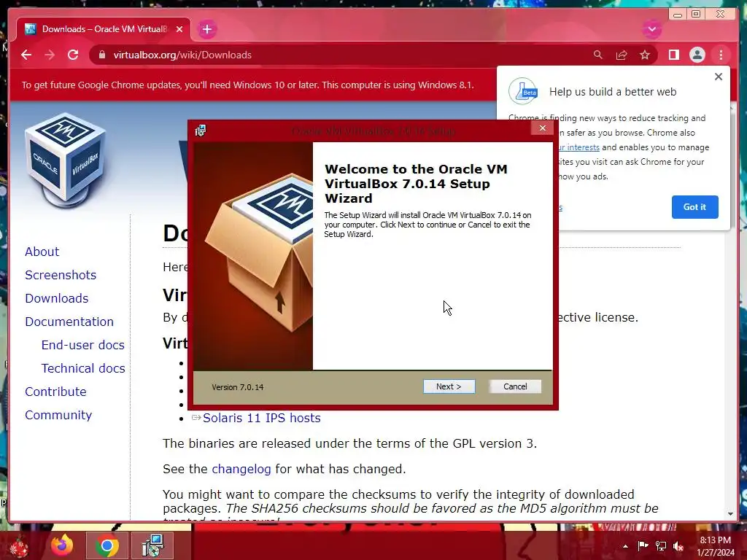Open Chrome tab search dropdown
The width and height of the screenshot is (747, 560).
(x=651, y=29)
